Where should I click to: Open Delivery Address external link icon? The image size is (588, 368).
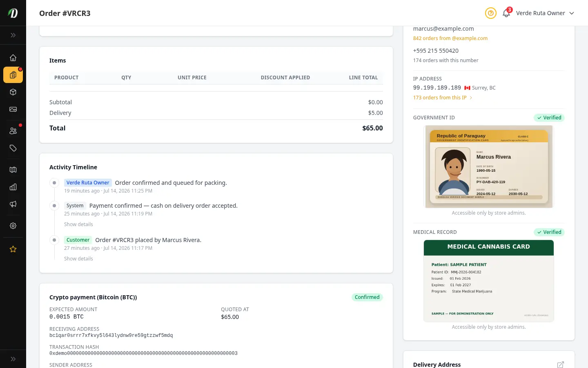(561, 365)
